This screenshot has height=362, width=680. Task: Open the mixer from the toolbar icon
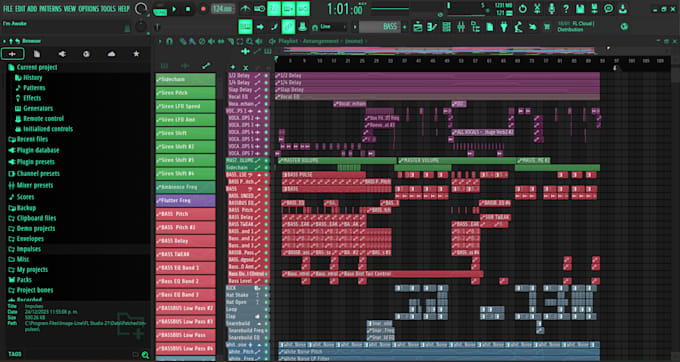point(461,27)
